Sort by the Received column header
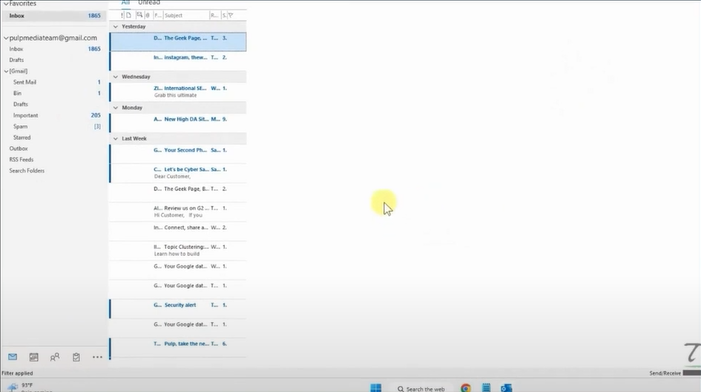This screenshot has height=392, width=701. coord(214,15)
